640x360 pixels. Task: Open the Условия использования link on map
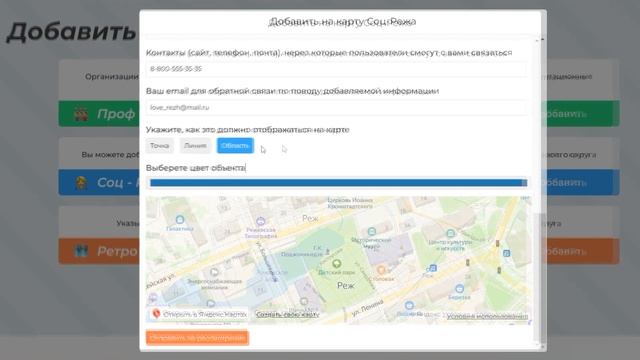click(487, 316)
